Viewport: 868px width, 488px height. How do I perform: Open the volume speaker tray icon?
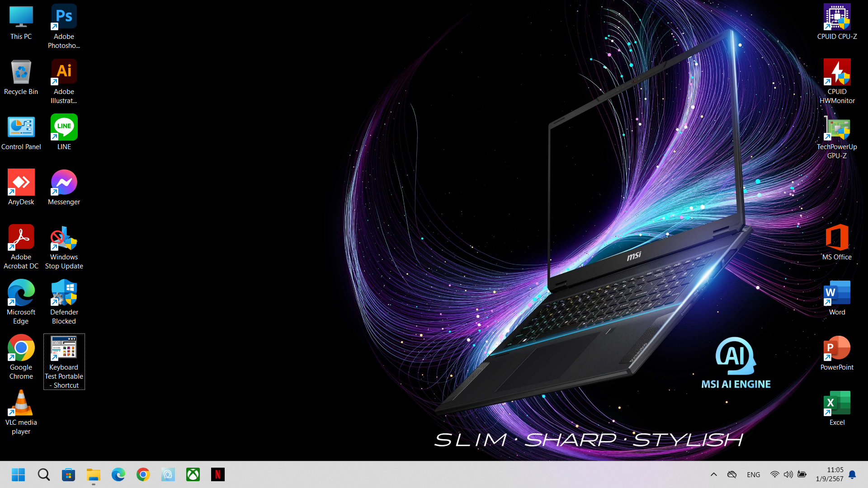click(788, 474)
